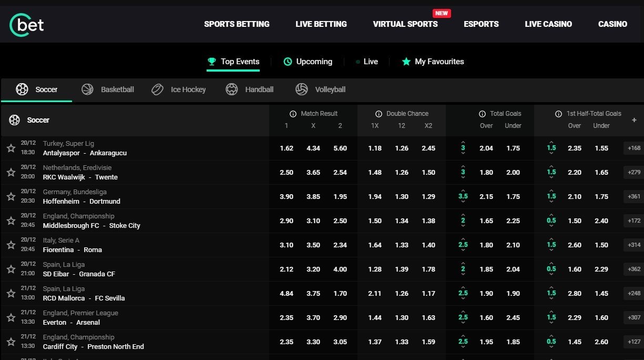Expand +361 more markets for Hoffenheim - Dortmund

[633, 197]
